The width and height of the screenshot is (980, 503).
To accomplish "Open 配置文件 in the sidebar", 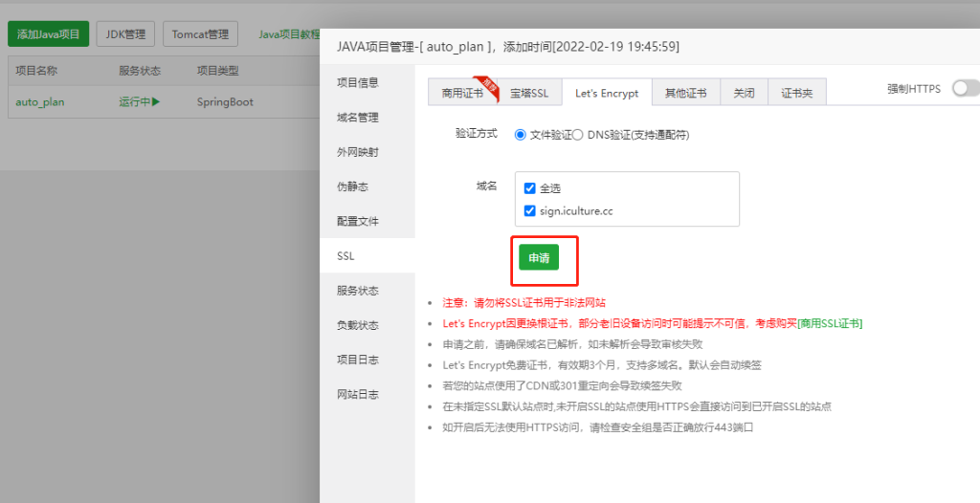I will tap(367, 221).
